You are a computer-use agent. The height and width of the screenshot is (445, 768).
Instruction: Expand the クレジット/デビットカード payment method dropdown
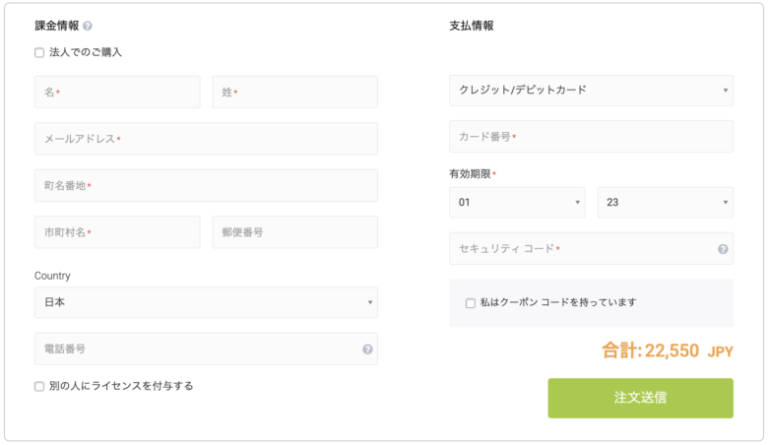[x=591, y=90]
